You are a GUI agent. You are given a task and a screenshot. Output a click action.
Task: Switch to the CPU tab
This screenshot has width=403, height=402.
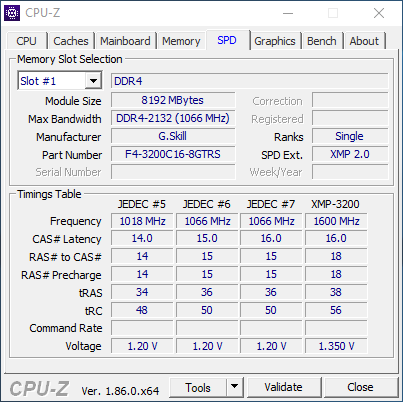[x=26, y=41]
